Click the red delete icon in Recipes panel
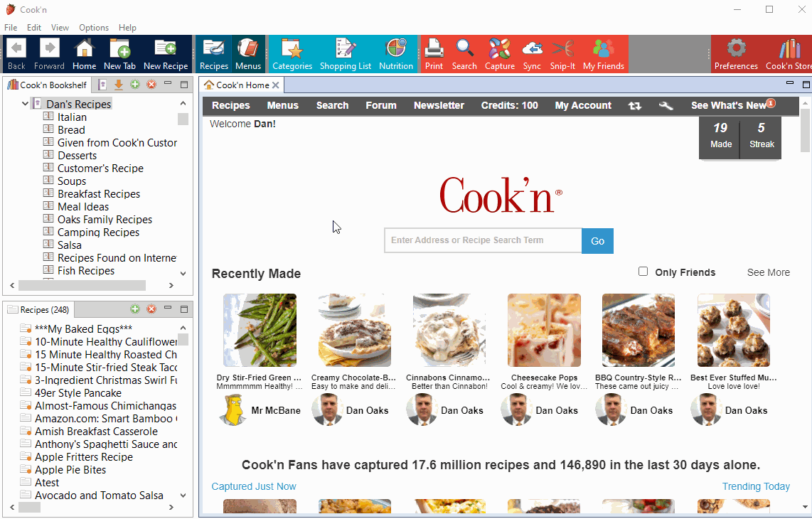Viewport: 812px width, 519px height. [x=151, y=309]
